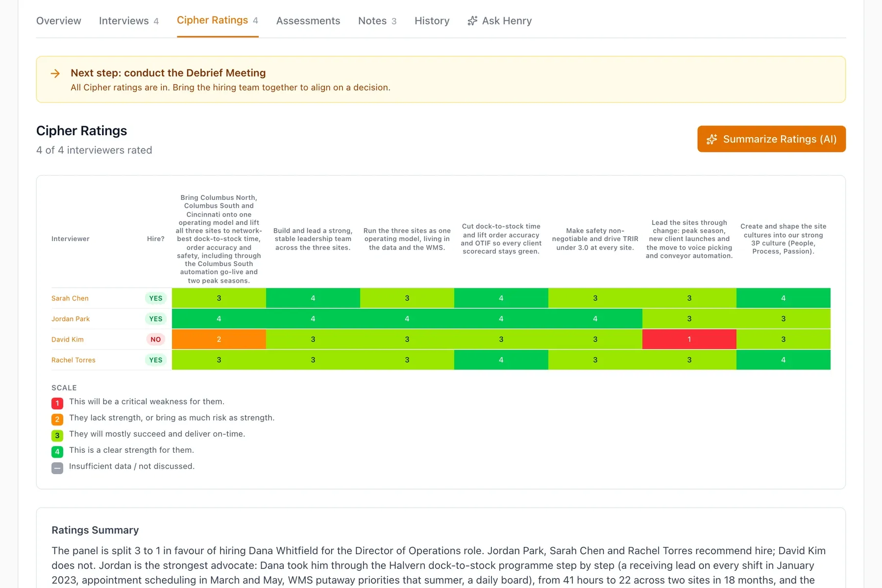Image resolution: width=882 pixels, height=588 pixels.
Task: Click the 'Build and lead a strong' column header
Action: [313, 239]
